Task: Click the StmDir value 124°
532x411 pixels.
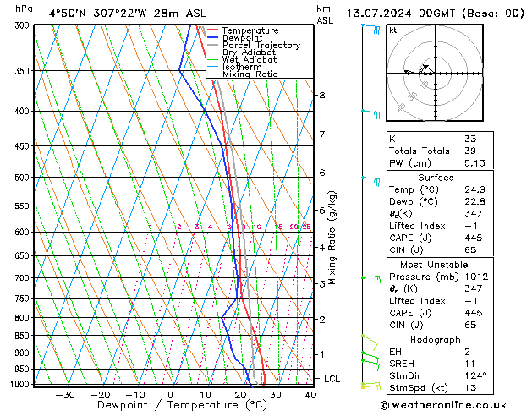Action: [x=475, y=375]
